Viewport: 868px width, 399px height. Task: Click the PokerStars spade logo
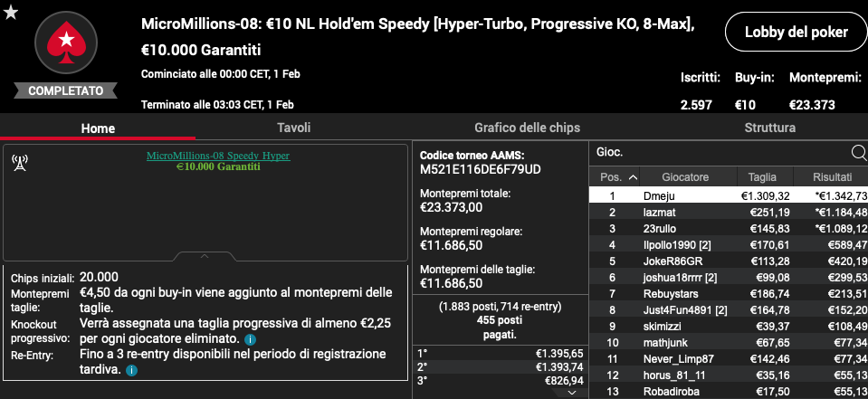click(x=66, y=43)
